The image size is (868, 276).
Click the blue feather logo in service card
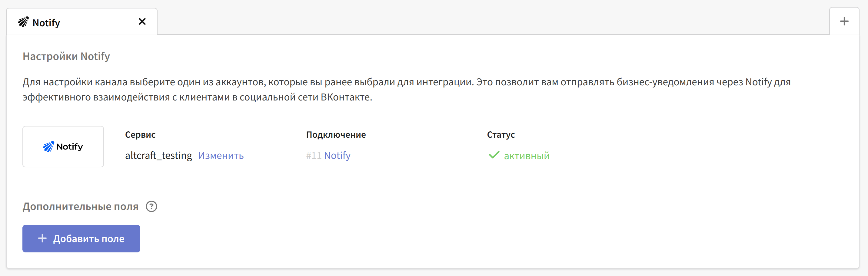click(48, 147)
